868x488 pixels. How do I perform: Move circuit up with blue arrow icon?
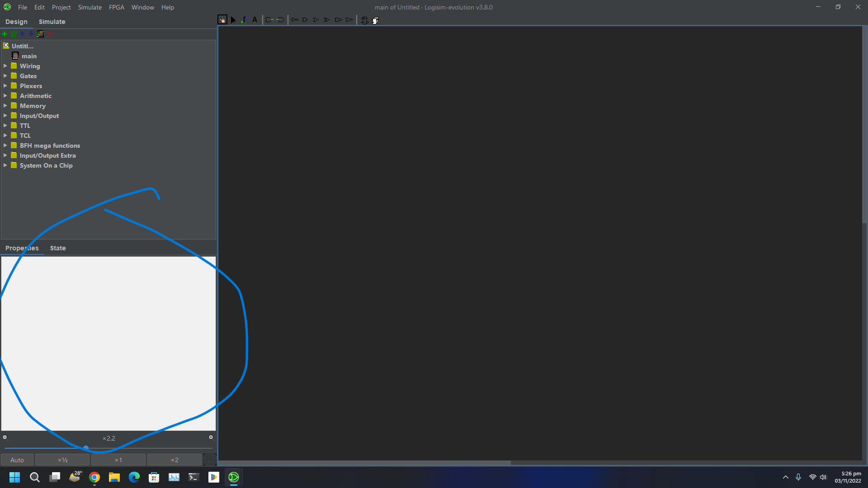[22, 34]
